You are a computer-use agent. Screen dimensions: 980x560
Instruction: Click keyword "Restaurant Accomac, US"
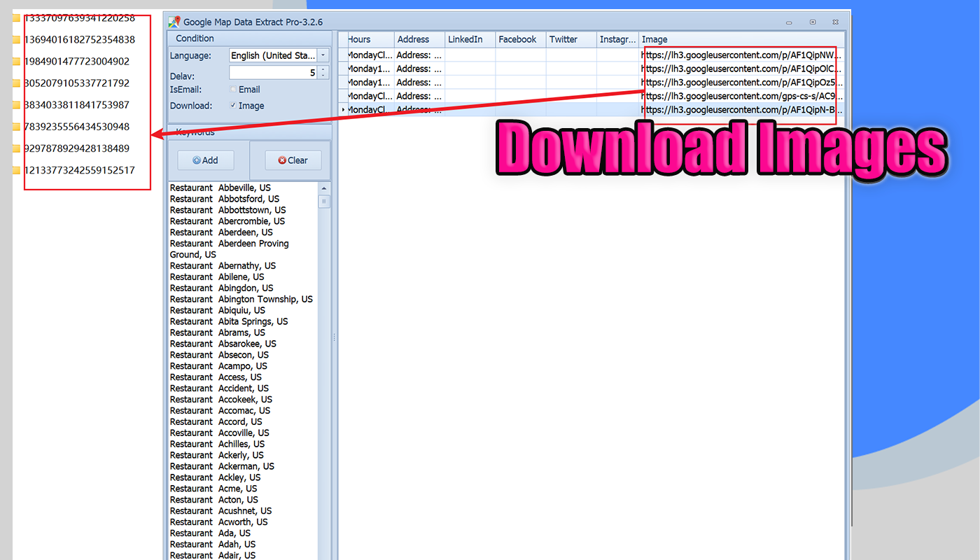220,412
